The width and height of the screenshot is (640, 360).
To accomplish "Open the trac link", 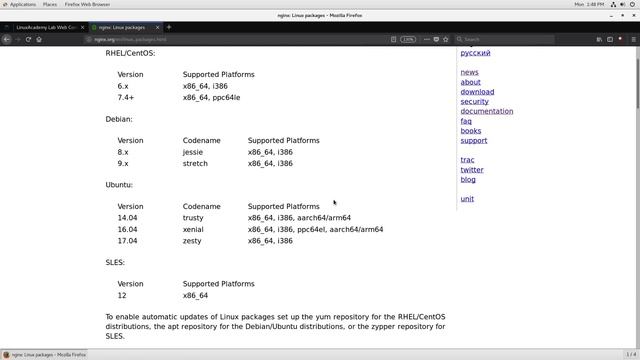I will point(467,160).
